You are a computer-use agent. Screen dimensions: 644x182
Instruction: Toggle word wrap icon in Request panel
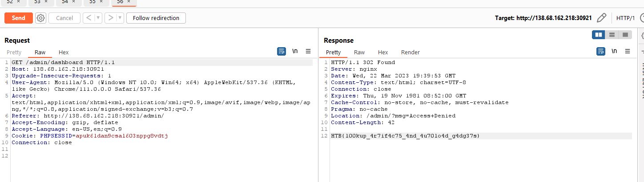(282, 52)
